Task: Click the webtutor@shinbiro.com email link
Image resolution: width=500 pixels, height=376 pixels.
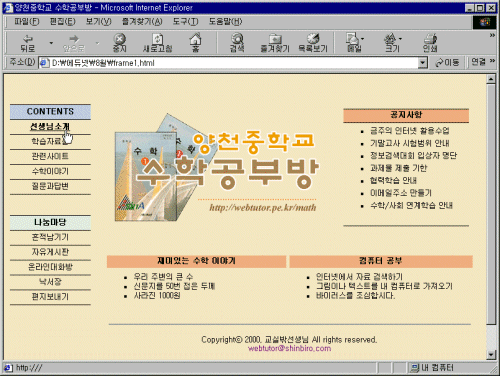Action: coord(289,348)
